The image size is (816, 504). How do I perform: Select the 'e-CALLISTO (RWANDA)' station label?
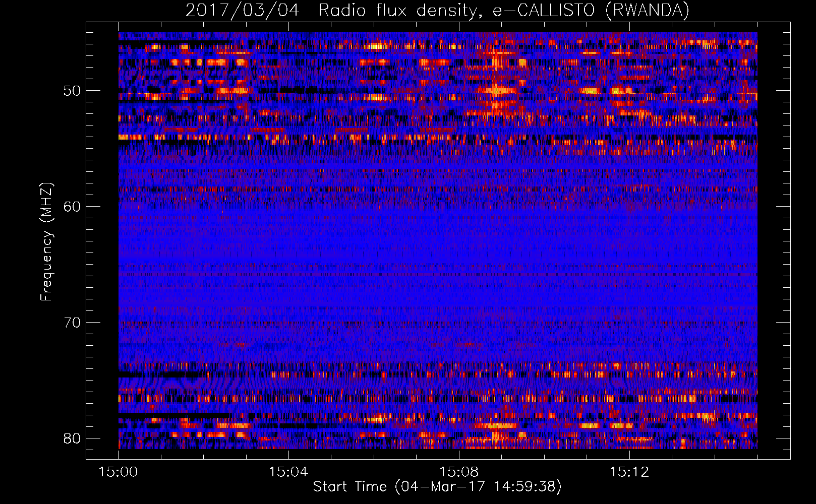pyautogui.click(x=591, y=10)
